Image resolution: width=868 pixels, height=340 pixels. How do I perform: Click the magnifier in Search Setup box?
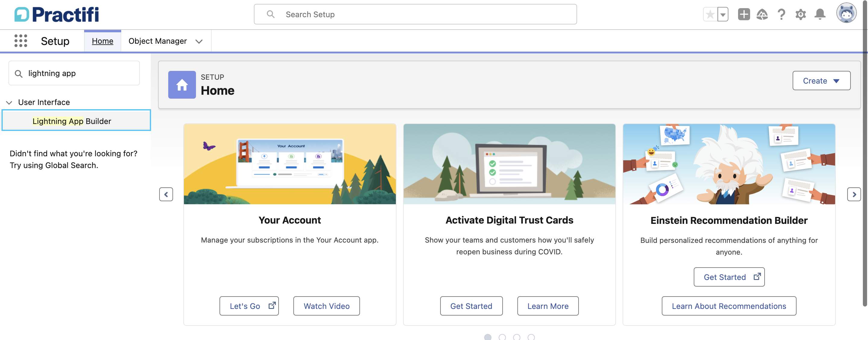point(270,14)
